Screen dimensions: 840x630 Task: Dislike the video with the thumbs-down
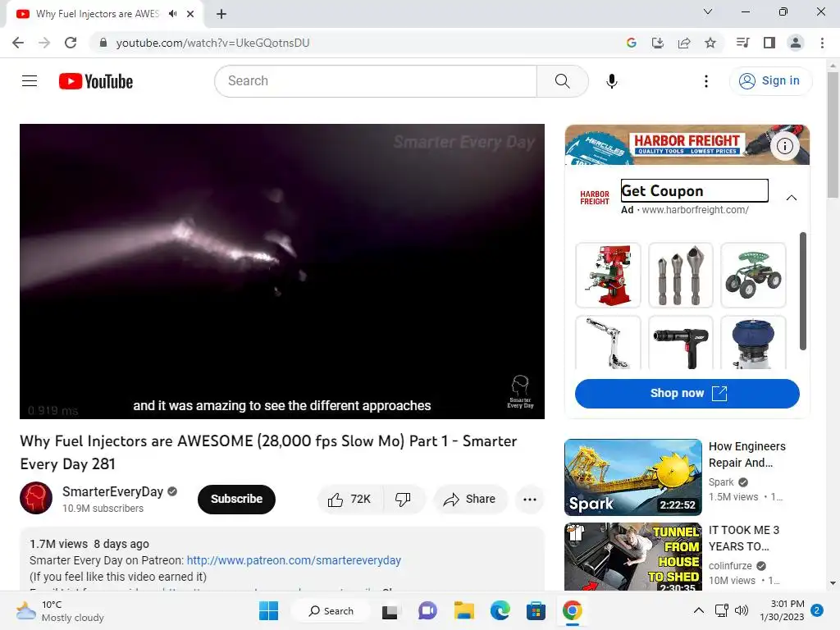[x=404, y=500]
